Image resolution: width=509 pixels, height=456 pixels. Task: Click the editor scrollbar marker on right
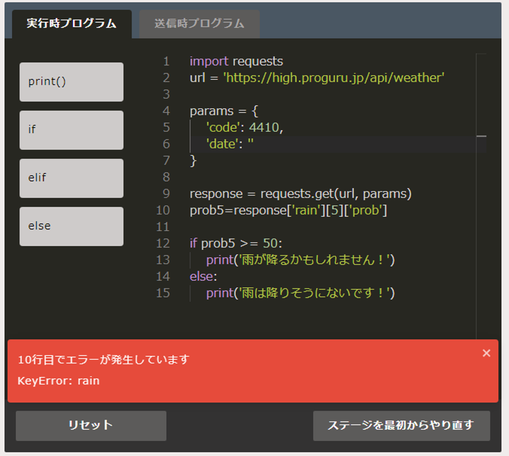pos(481,136)
